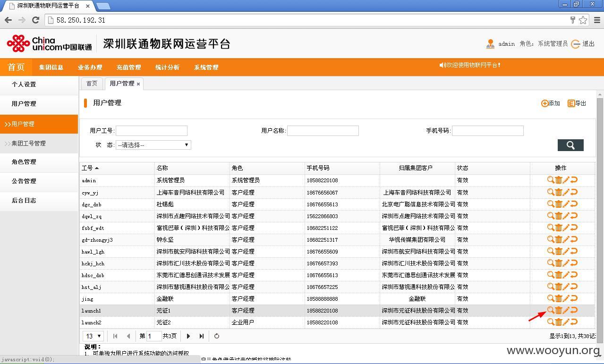
Task: Open Chrome menu hamburger icon
Action: click(x=597, y=20)
